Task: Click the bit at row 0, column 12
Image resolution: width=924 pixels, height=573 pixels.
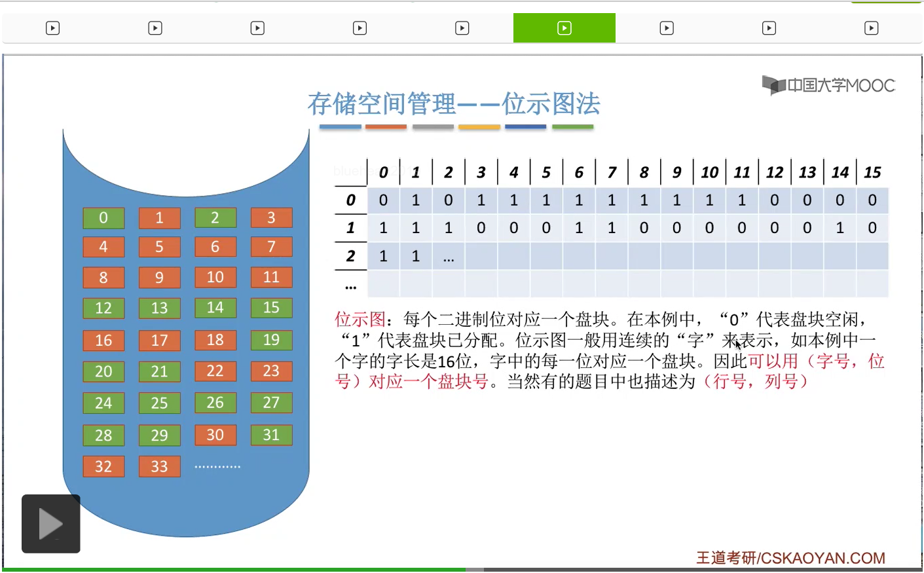Action: [x=775, y=200]
